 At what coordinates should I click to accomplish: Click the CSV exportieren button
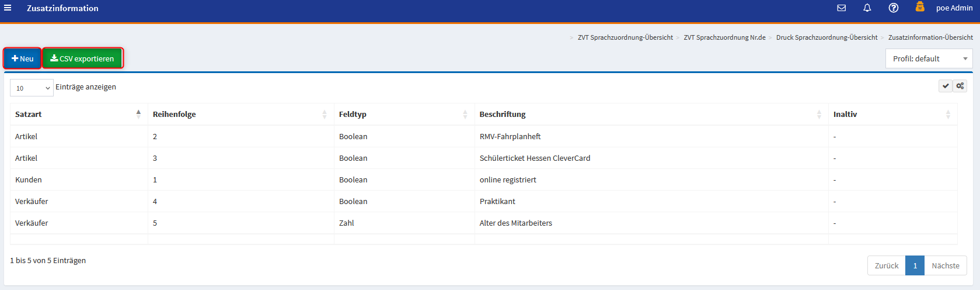(82, 58)
